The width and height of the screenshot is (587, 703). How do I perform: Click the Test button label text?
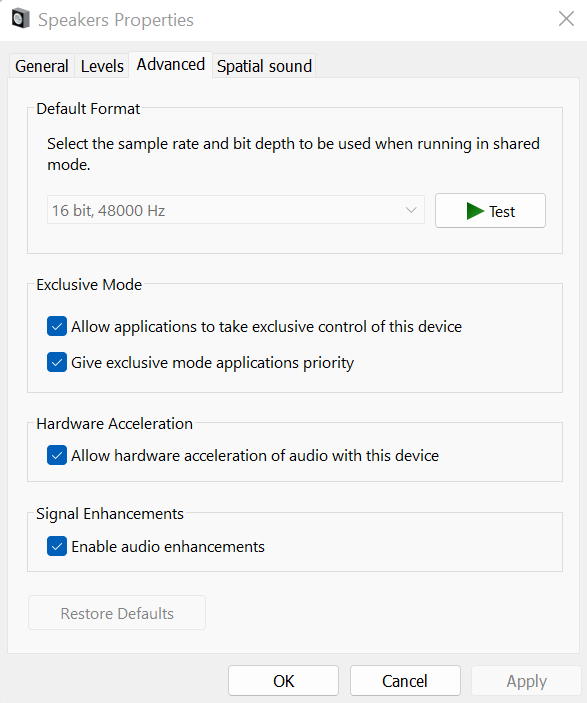pyautogui.click(x=502, y=211)
